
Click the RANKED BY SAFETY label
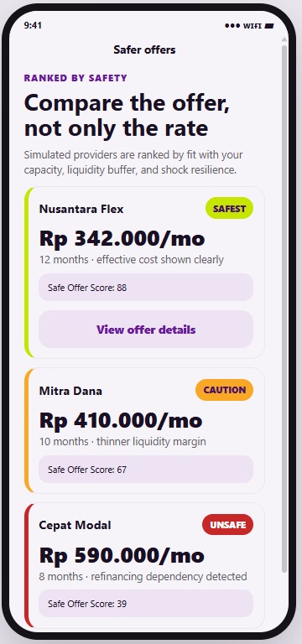click(75, 78)
